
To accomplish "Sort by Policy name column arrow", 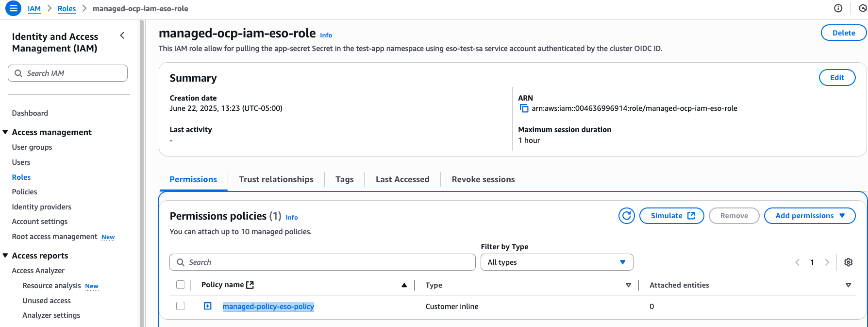I will tap(404, 285).
